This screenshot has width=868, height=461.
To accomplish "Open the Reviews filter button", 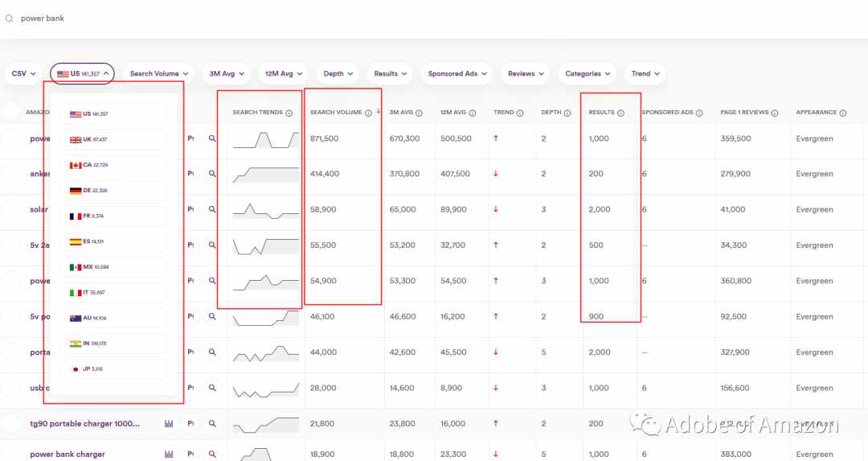I will (526, 74).
